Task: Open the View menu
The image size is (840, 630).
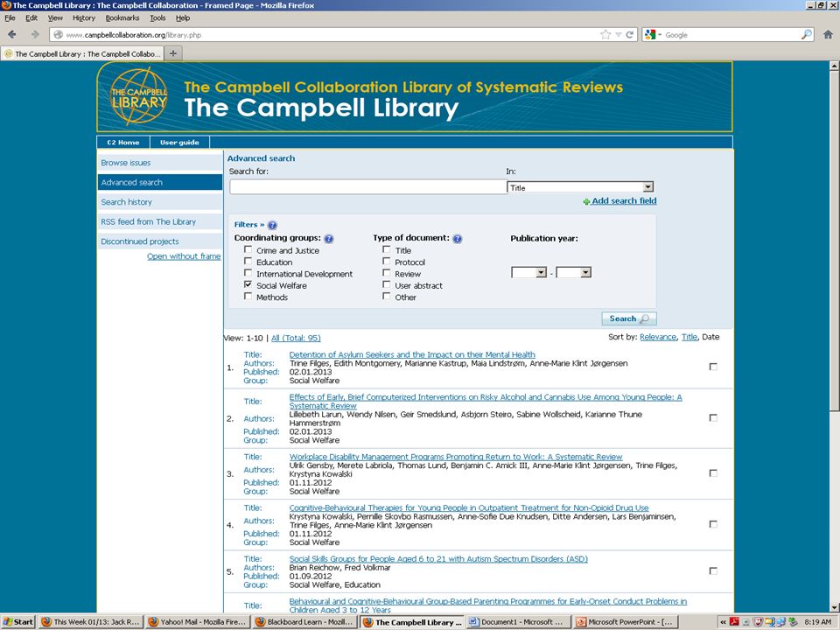Action: [55, 17]
